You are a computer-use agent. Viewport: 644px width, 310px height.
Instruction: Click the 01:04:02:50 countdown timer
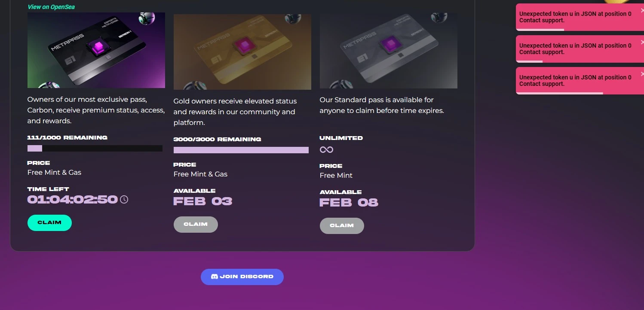[72, 200]
